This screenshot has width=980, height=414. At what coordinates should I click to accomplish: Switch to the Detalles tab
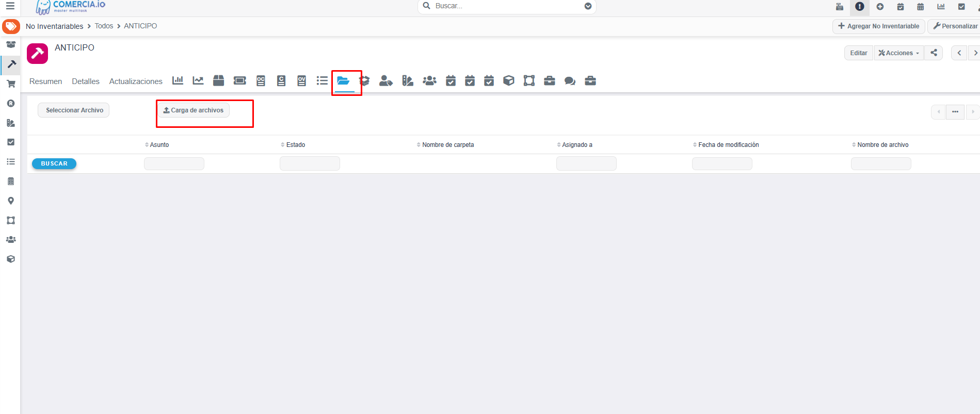point(86,81)
